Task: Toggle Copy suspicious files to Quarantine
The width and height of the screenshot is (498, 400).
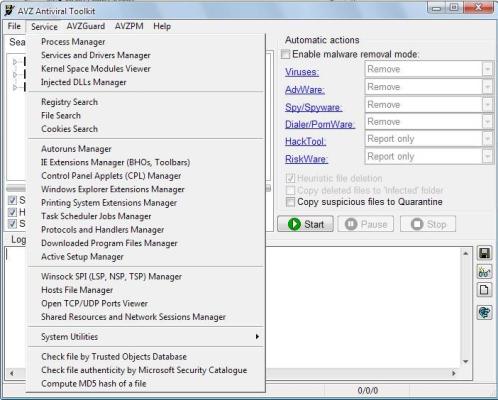Action: [x=290, y=202]
